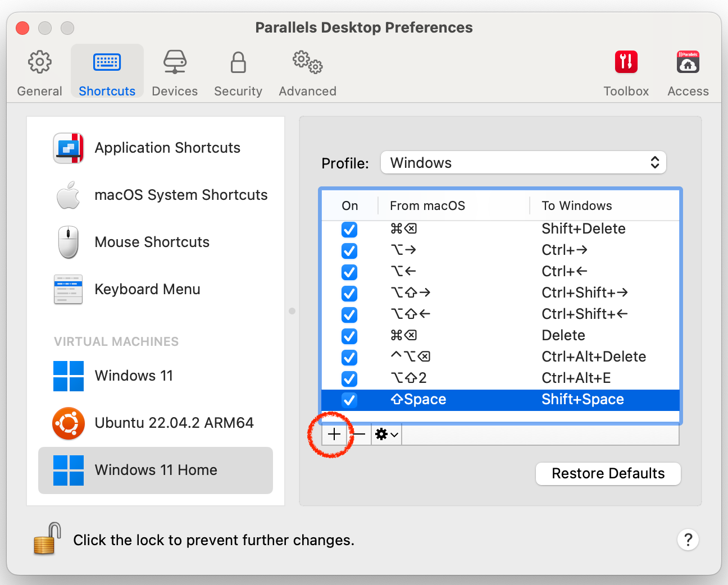Screen dimensions: 728x585
Task: Click the mouse icon in sidebar
Action: click(69, 242)
